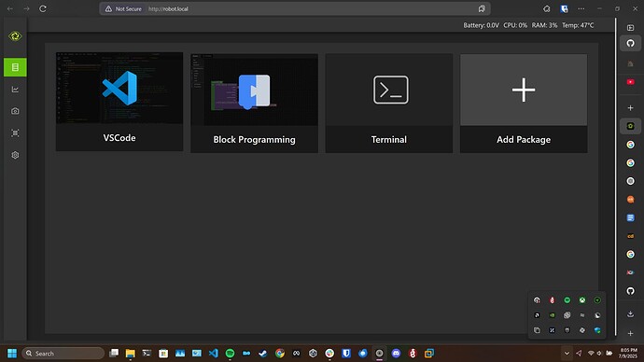Reload the robot.local page

pyautogui.click(x=43, y=8)
